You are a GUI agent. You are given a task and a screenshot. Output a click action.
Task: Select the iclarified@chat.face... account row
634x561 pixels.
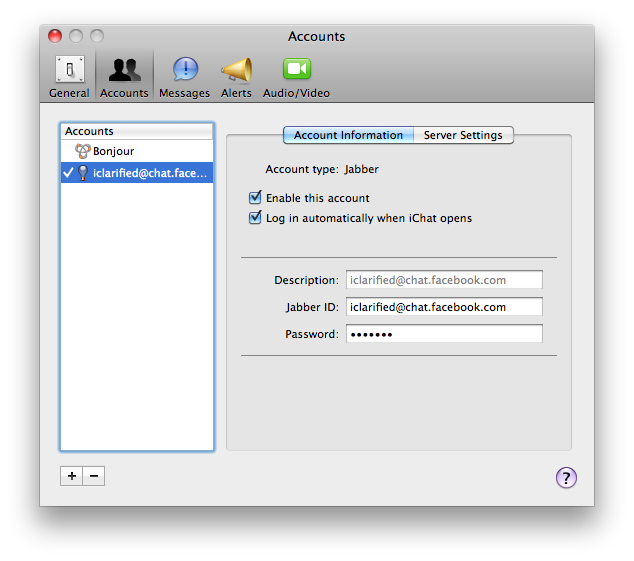pos(137,173)
